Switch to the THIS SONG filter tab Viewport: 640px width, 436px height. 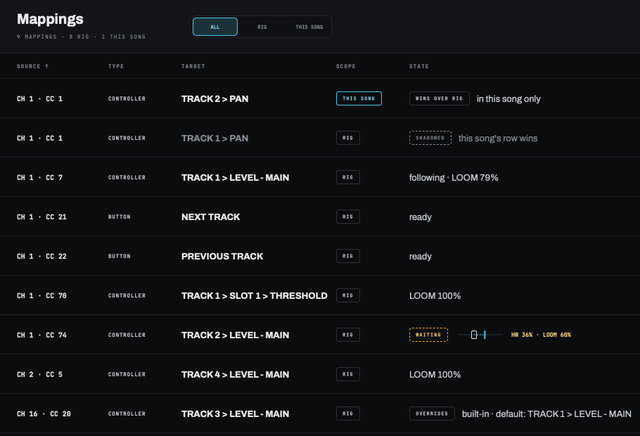309,27
